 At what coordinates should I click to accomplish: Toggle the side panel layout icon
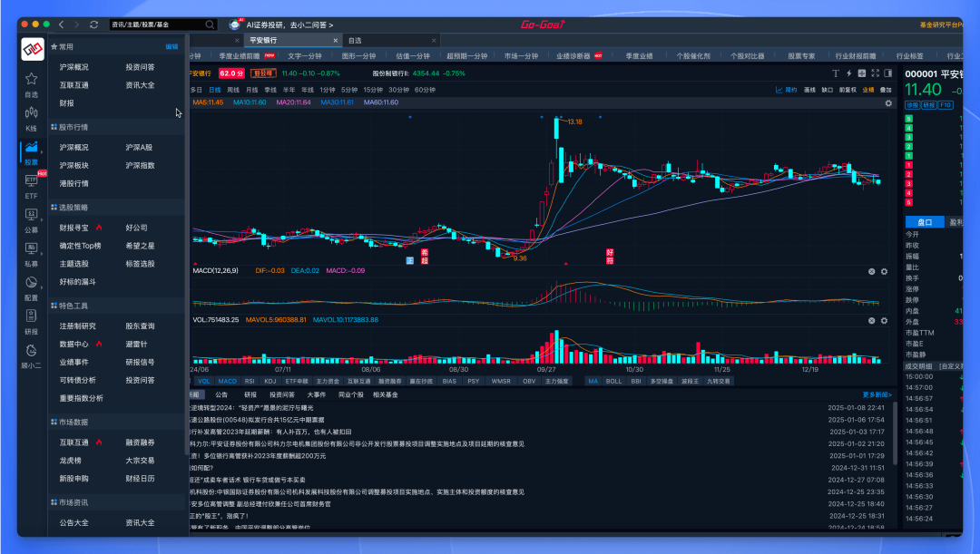888,73
